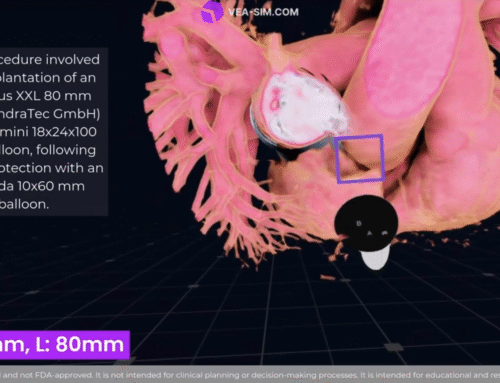Click the 'mini 18x24x100' text line
Viewport: 500px width, 383px height.
(48, 132)
